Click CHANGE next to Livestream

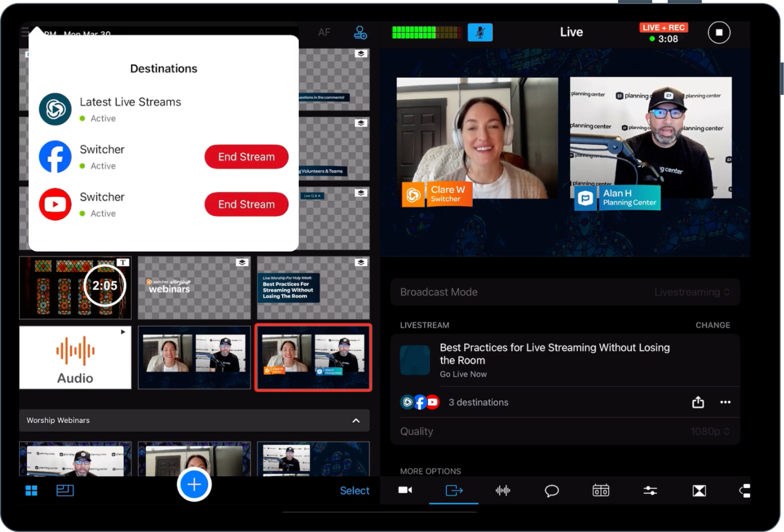tap(713, 325)
